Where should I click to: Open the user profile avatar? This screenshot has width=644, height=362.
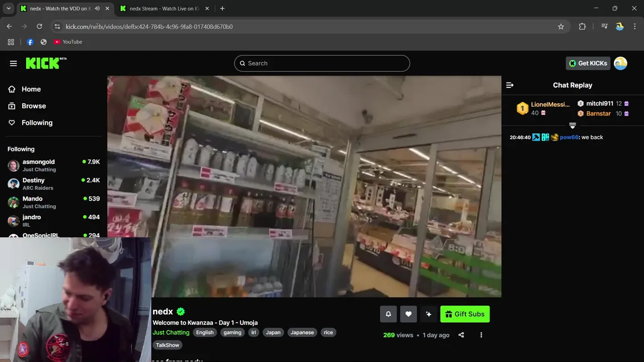pos(620,63)
